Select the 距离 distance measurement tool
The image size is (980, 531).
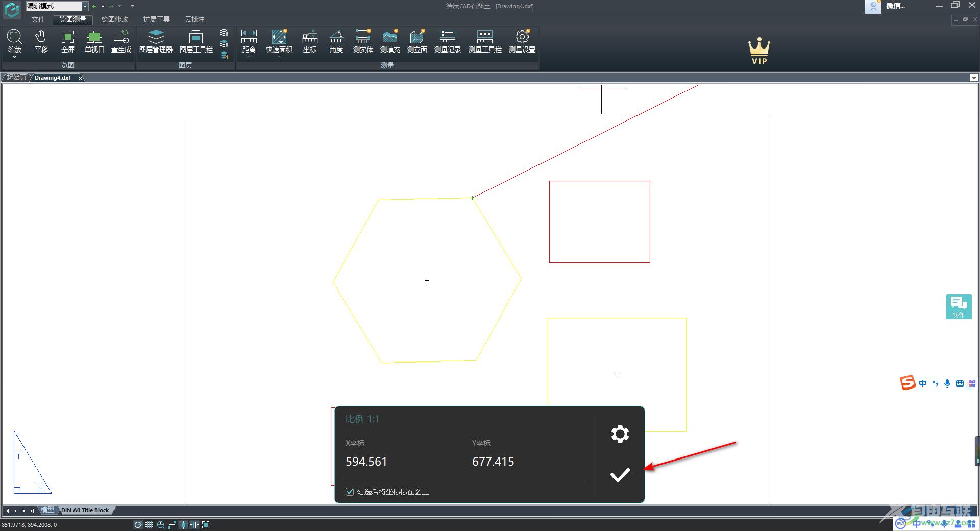pos(249,41)
